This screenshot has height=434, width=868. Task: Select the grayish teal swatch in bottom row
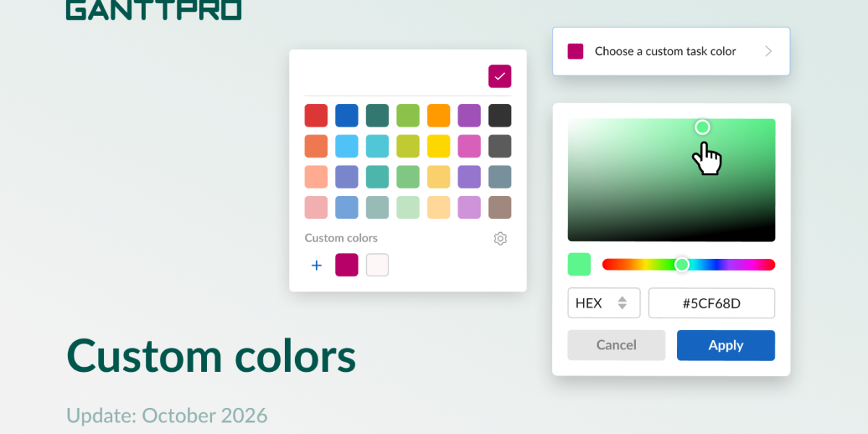pos(378,208)
